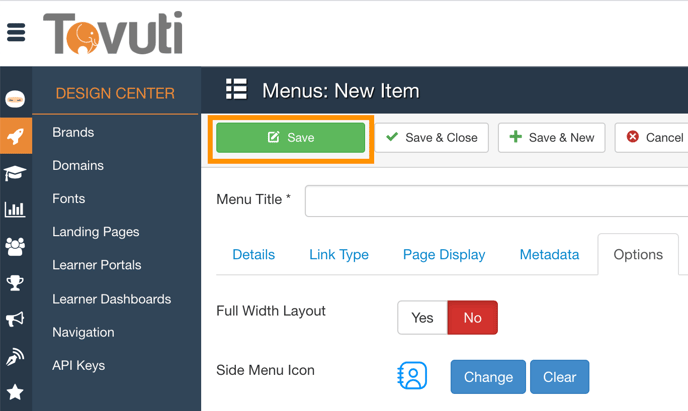Open the graduation cap sidebar icon
688x411 pixels.
point(15,173)
